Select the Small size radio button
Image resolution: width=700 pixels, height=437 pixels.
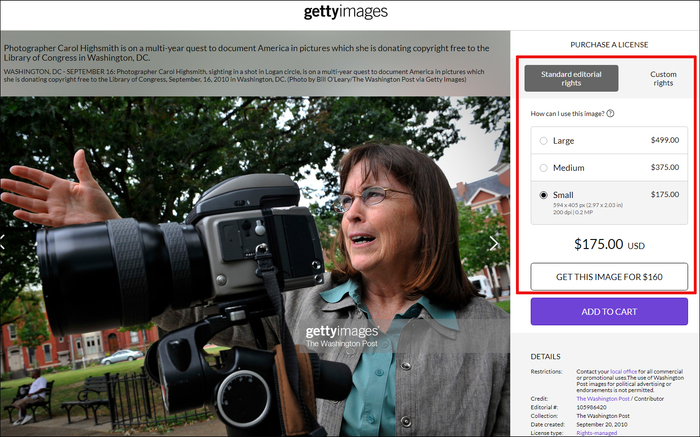[x=543, y=195]
